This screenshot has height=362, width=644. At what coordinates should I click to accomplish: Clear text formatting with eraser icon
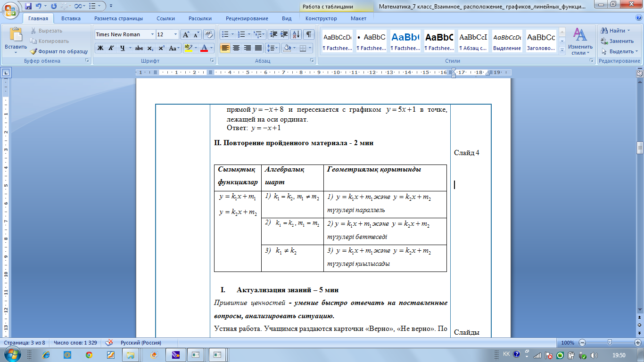click(209, 34)
